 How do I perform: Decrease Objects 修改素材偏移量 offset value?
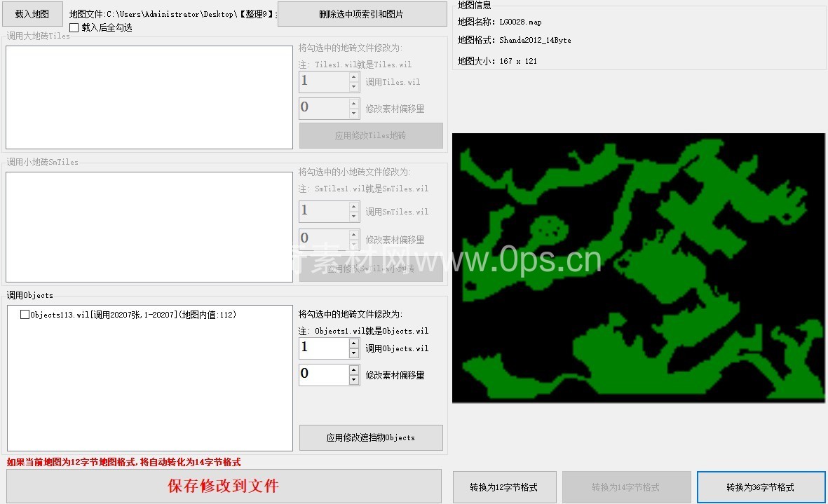354,380
